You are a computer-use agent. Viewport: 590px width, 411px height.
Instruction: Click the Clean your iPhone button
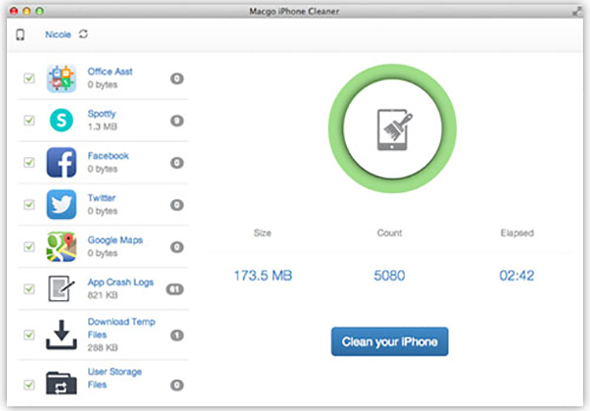[389, 341]
